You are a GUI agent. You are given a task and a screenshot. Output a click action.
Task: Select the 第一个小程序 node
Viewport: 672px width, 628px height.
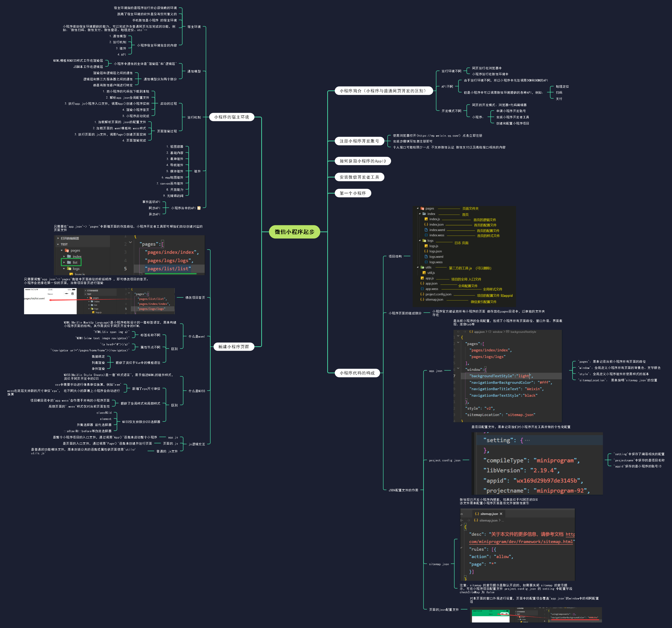[x=353, y=193]
